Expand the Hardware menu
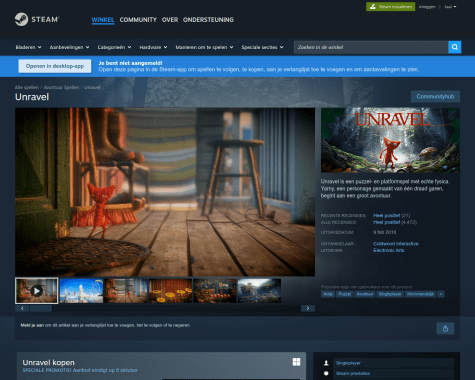 153,47
